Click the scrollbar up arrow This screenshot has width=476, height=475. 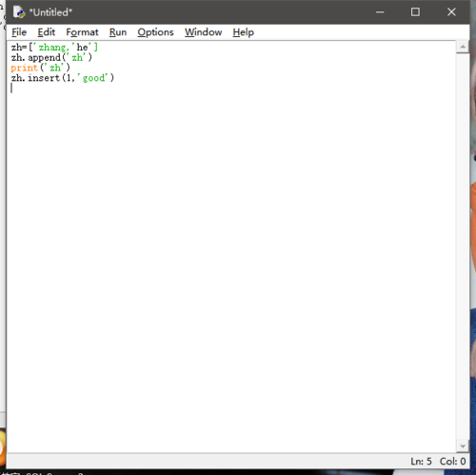point(463,47)
